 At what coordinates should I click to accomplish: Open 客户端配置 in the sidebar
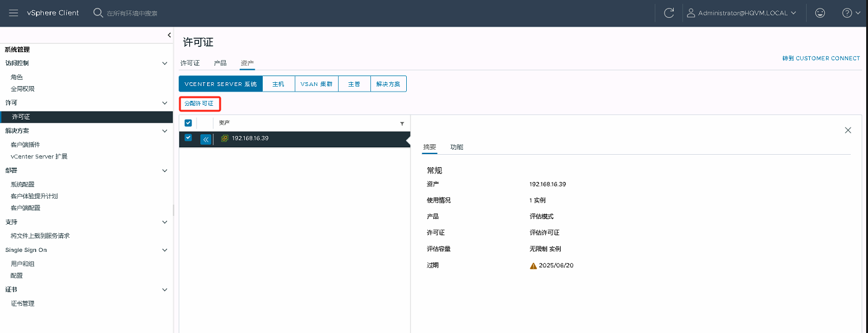[x=25, y=208]
